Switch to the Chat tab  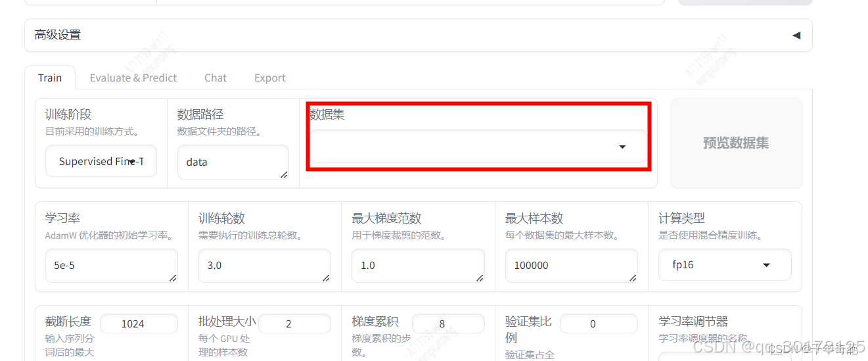click(x=216, y=78)
